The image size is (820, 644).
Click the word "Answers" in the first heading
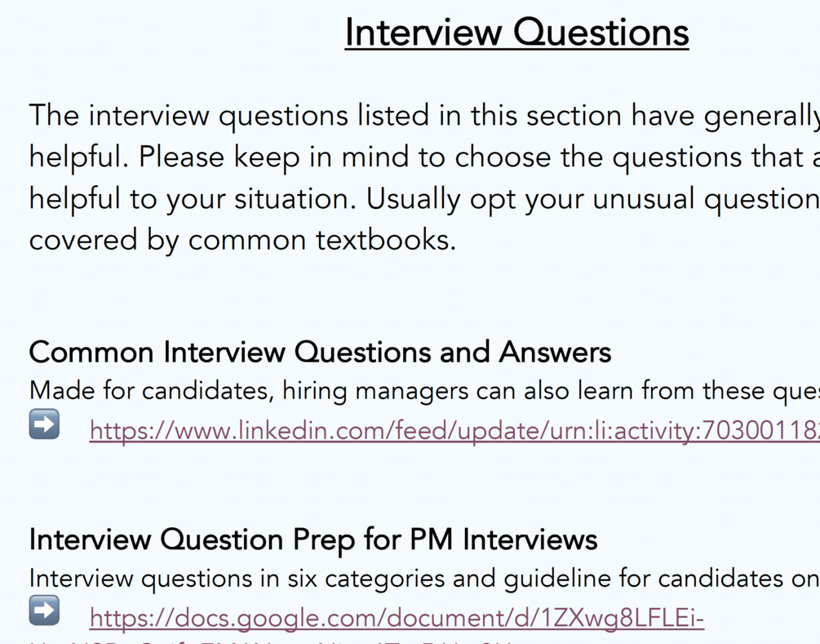[555, 353]
